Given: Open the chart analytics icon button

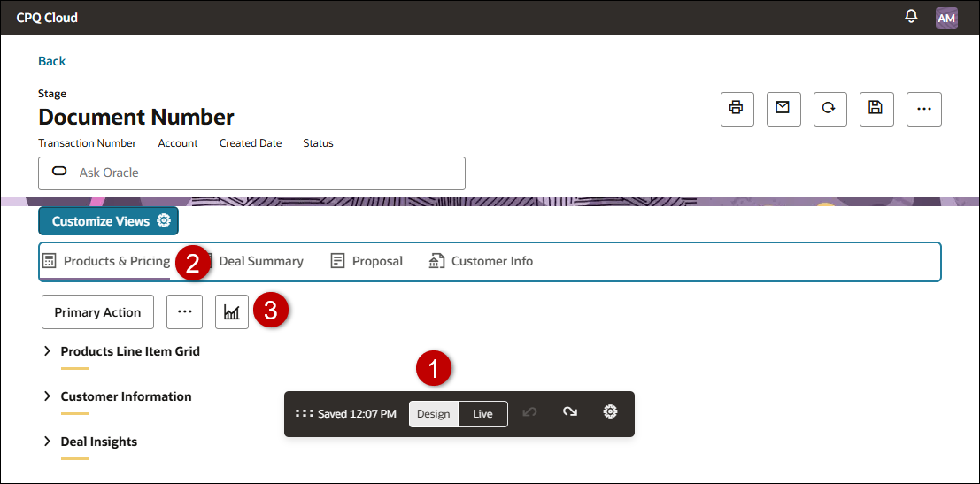Looking at the screenshot, I should 232,312.
